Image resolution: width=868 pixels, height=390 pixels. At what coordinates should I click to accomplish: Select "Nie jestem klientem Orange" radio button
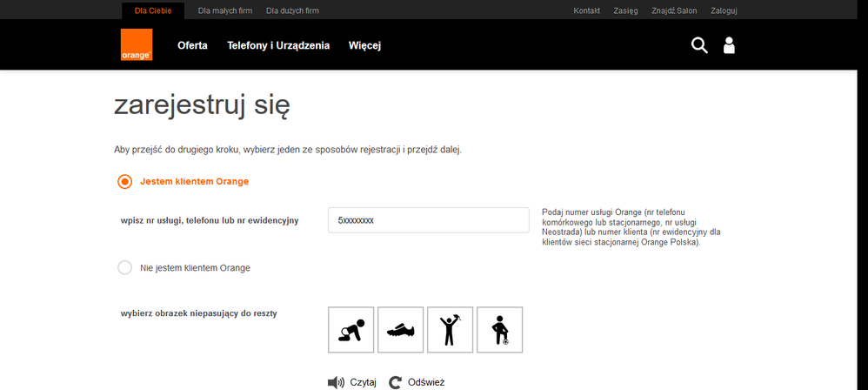coord(125,267)
